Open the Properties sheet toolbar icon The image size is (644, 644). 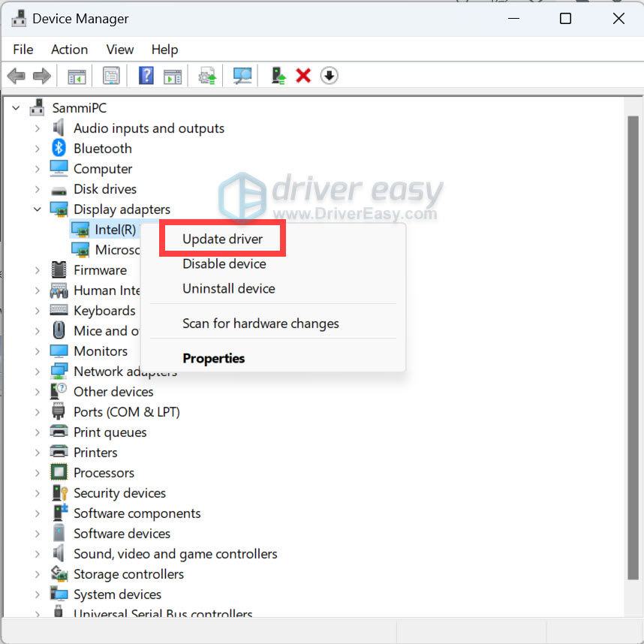click(x=111, y=76)
